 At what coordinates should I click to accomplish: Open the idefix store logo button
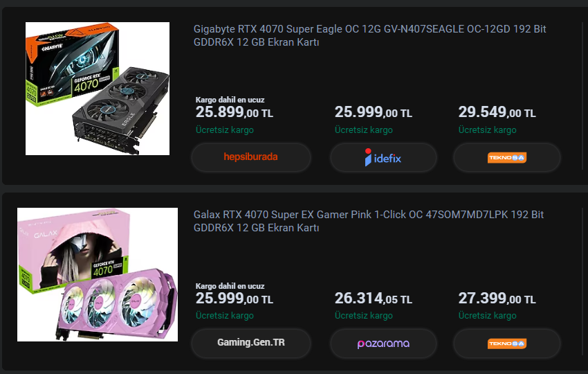383,158
